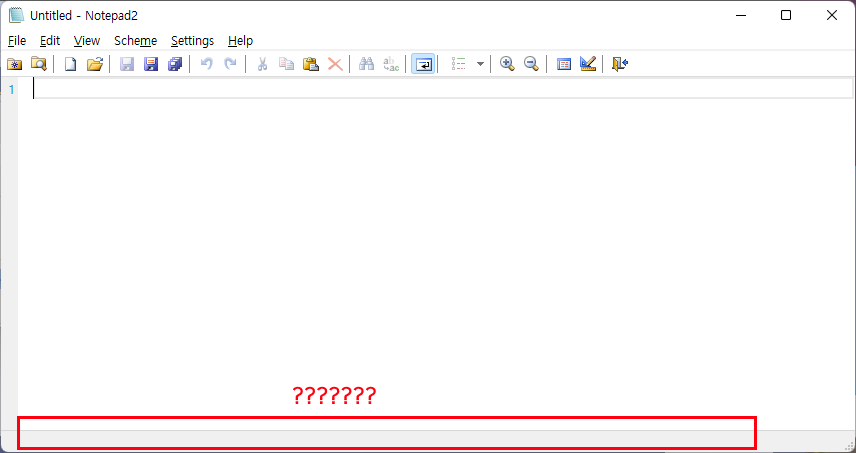
Task: Open the File menu
Action: click(x=17, y=41)
